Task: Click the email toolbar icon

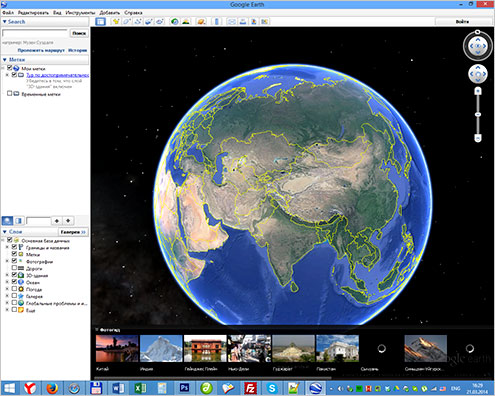Action: coord(231,22)
